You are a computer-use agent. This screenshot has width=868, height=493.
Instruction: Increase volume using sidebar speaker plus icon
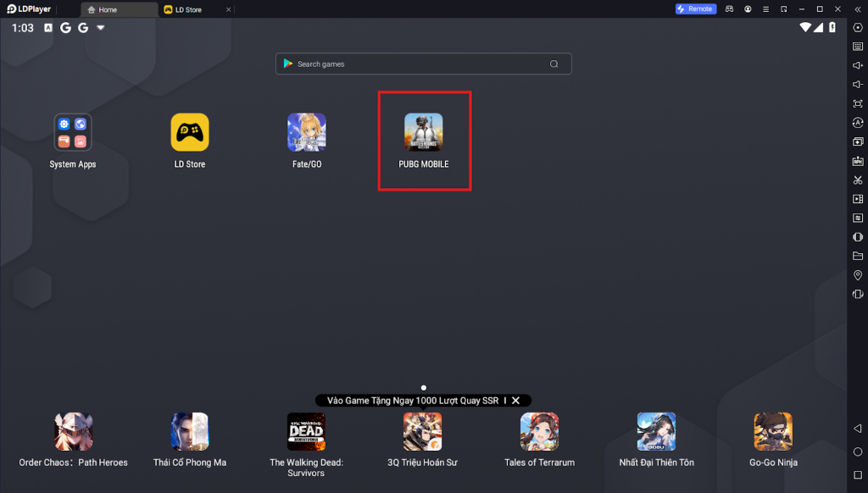coord(858,65)
